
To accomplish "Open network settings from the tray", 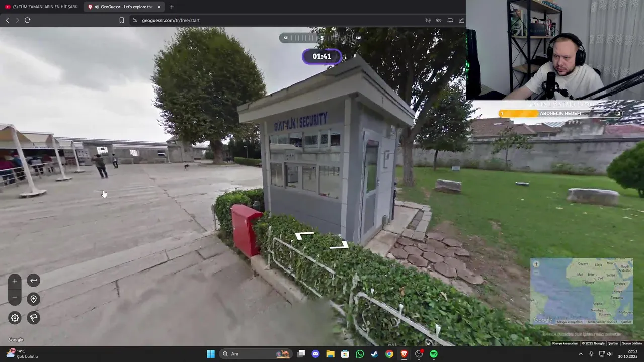I will click(x=602, y=354).
